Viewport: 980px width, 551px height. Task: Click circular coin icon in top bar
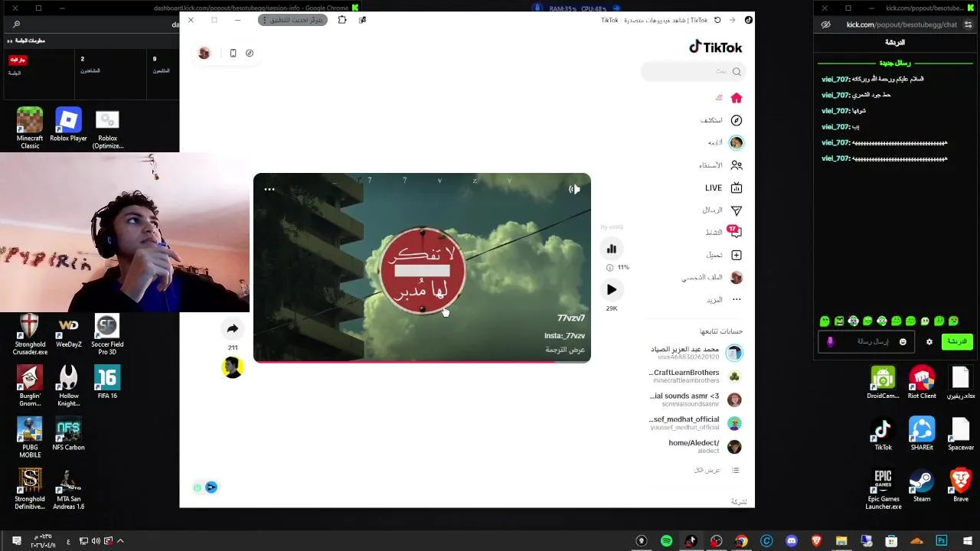click(x=250, y=53)
